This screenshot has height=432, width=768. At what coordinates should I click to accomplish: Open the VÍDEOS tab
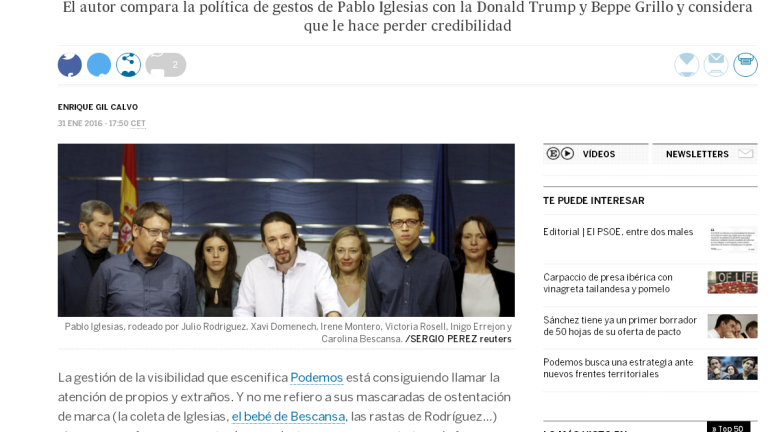(x=596, y=154)
